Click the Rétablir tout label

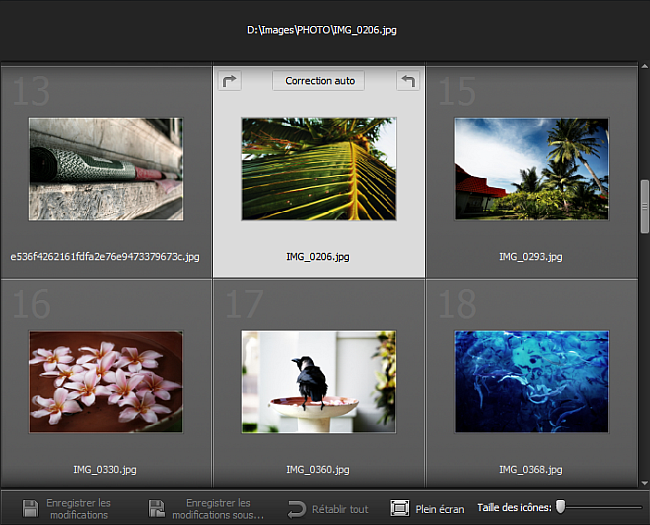click(x=340, y=509)
